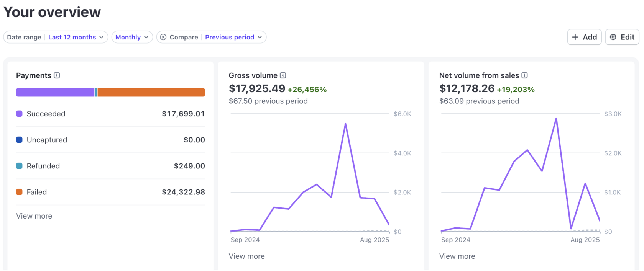
Task: Open the Last 12 months date range dropdown
Action: click(76, 37)
